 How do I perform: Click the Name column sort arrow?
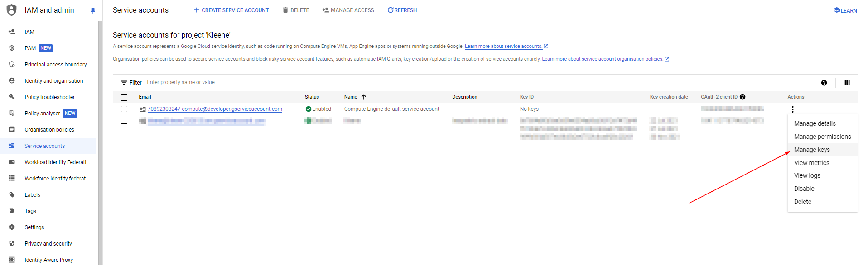[x=364, y=97]
